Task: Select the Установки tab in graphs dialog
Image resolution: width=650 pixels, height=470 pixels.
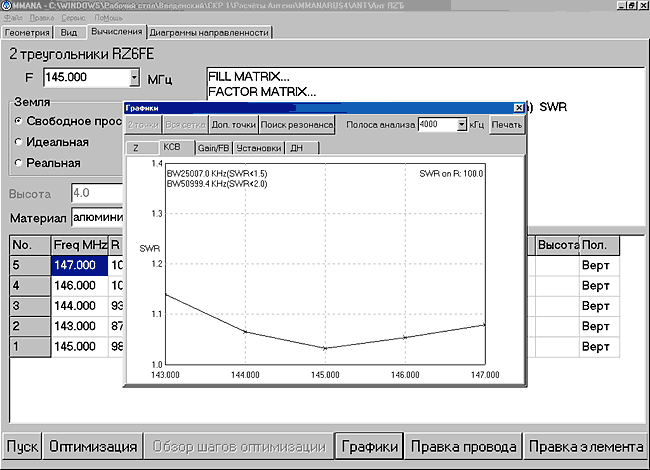Action: click(x=257, y=148)
